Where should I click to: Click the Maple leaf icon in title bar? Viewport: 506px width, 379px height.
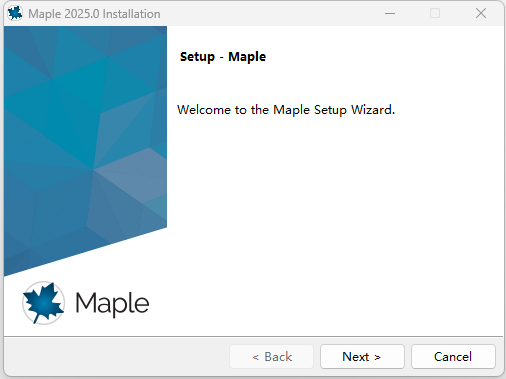(x=15, y=14)
